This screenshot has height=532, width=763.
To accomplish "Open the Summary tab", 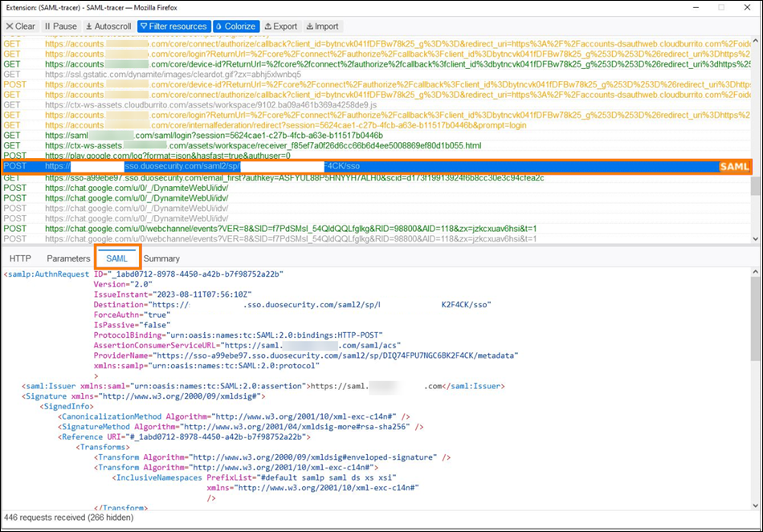I will tap(161, 258).
